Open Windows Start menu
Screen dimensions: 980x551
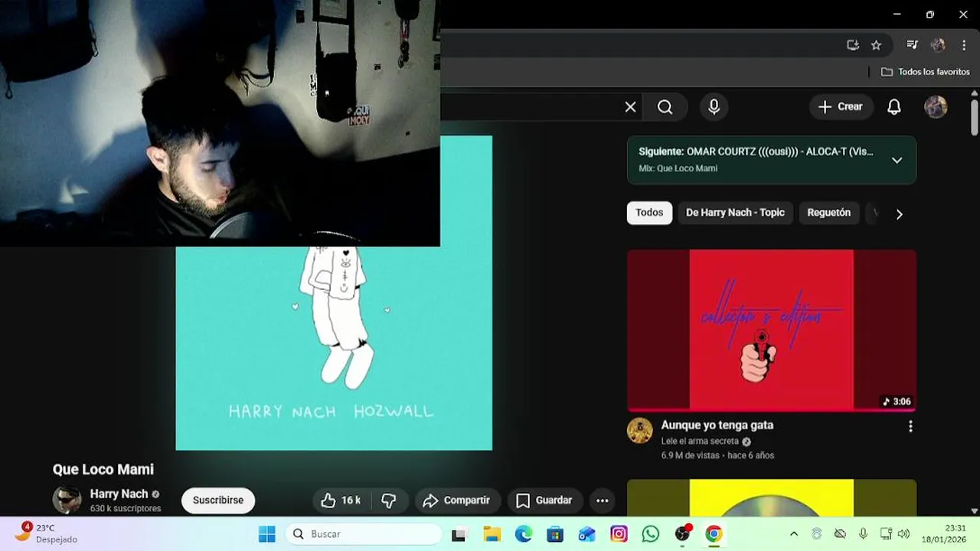[266, 534]
